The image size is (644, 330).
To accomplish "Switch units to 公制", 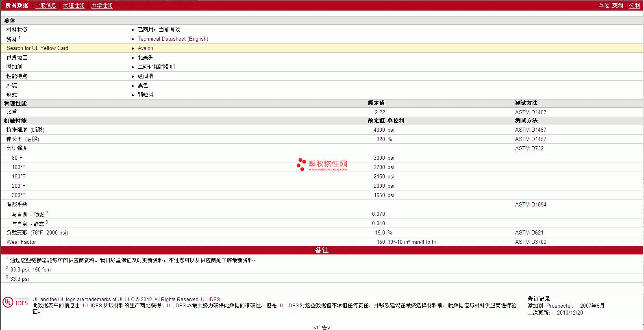I will coord(634,6).
